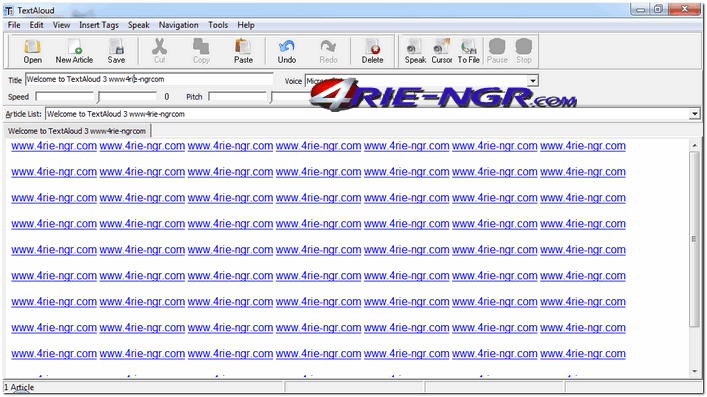Click the Undo toolbar icon
Screen dimensions: 707x397
(287, 51)
